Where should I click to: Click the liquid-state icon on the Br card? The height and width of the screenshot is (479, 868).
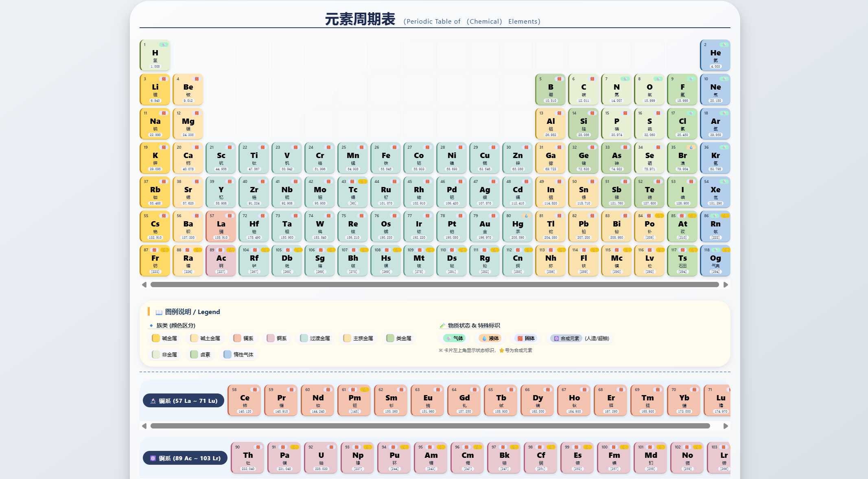[x=691, y=147]
